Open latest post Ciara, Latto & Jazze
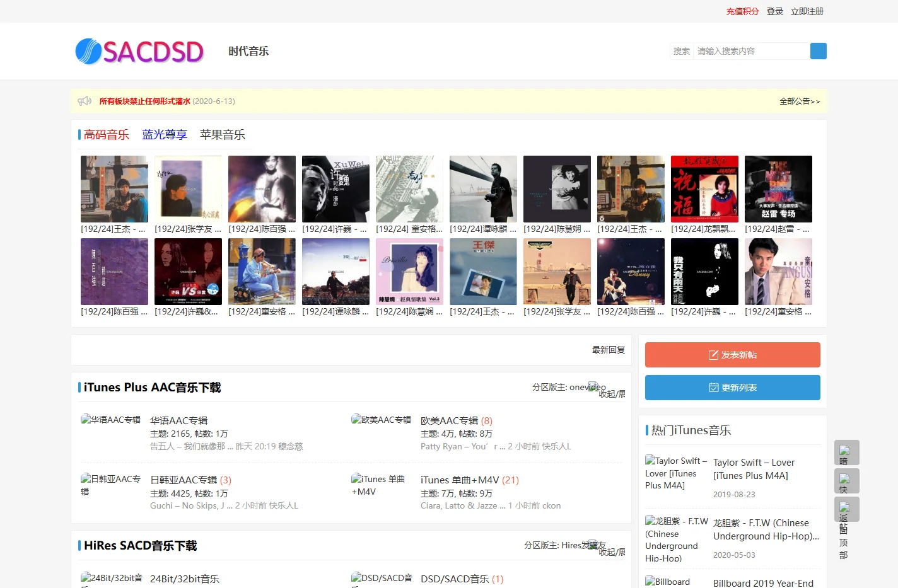Screen dimensions: 898x588 [x=463, y=505]
